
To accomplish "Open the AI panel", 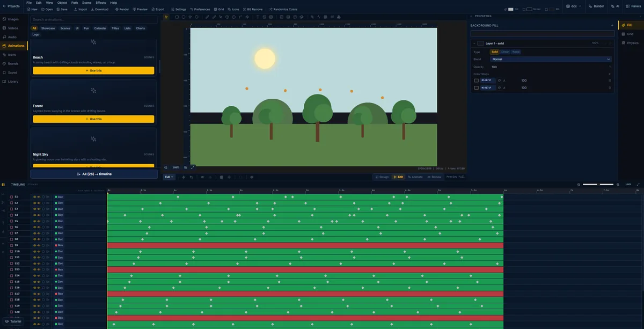I will 614,6.
